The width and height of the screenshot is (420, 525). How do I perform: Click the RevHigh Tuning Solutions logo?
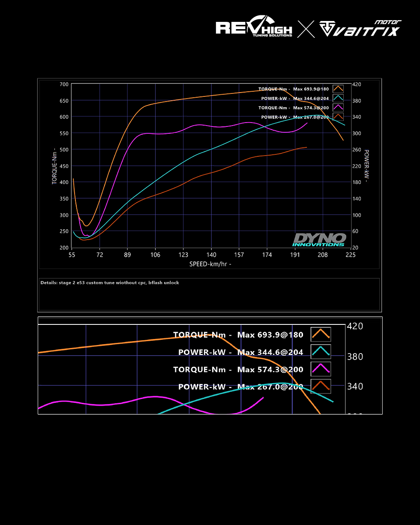pyautogui.click(x=254, y=27)
